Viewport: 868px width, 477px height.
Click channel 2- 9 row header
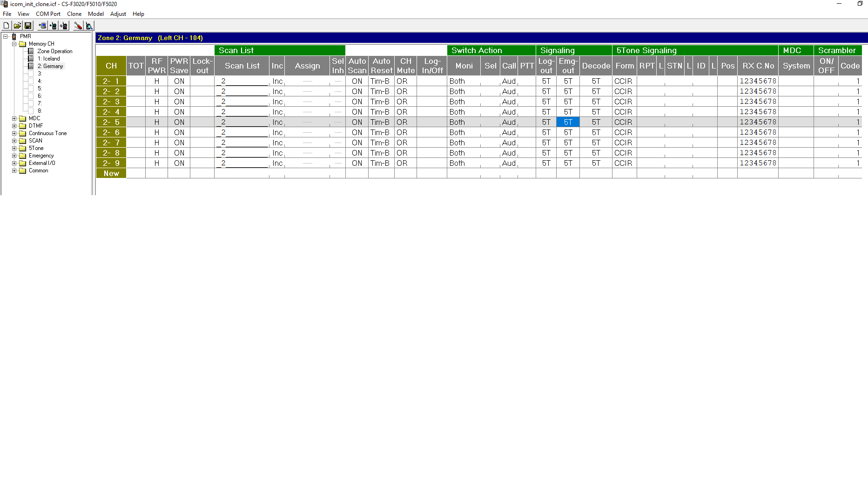pos(111,163)
